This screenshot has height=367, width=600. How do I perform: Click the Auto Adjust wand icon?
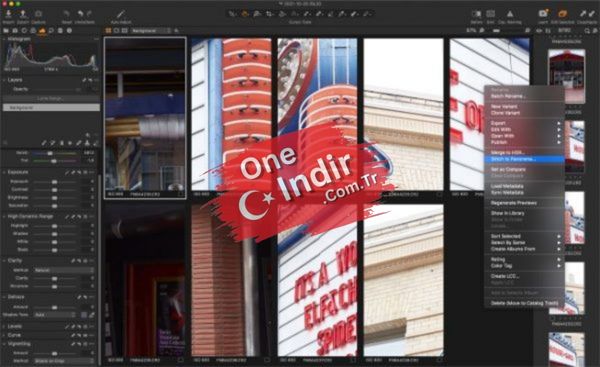[x=121, y=14]
